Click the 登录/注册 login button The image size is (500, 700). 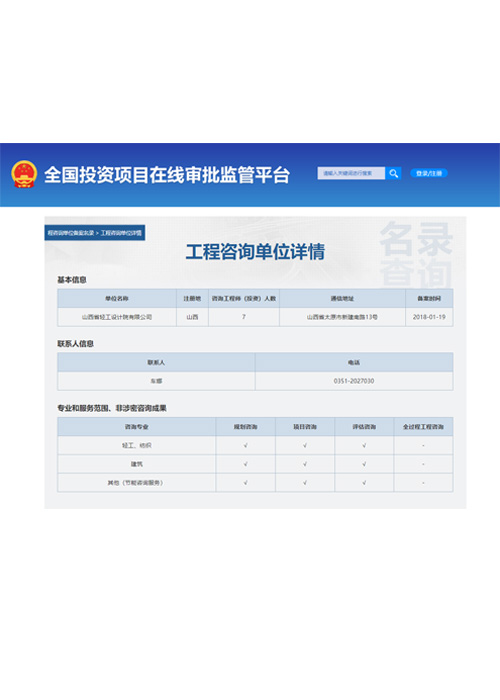click(429, 173)
